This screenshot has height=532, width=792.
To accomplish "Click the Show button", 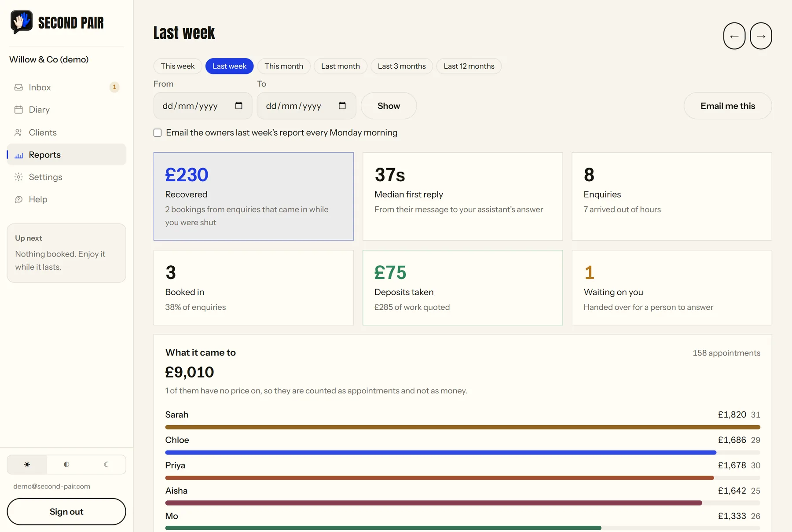I will pyautogui.click(x=389, y=106).
